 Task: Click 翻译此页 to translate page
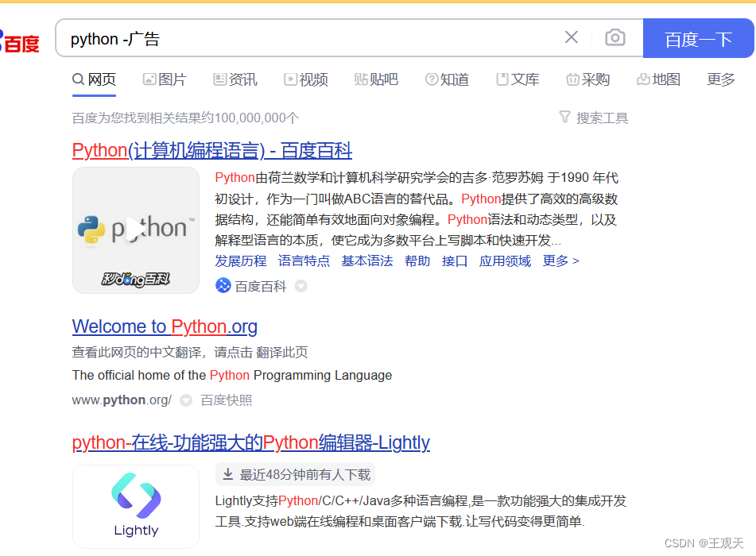click(282, 352)
